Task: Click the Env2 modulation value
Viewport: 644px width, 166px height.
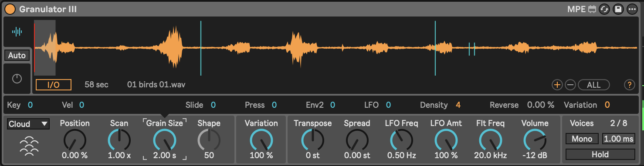Action: [x=332, y=105]
